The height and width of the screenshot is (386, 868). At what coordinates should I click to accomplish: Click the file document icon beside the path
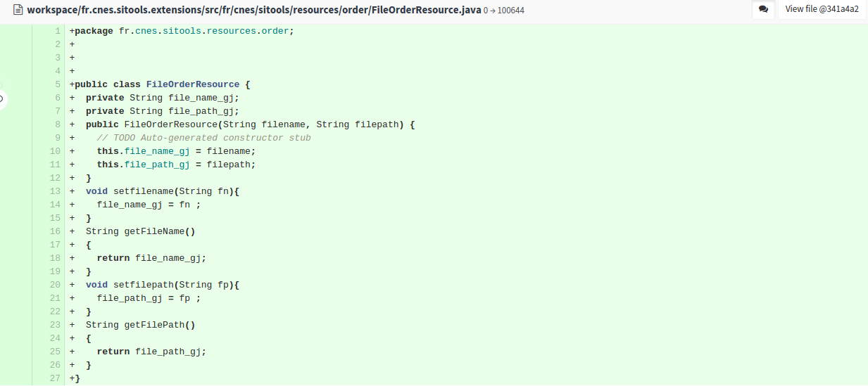coord(18,11)
